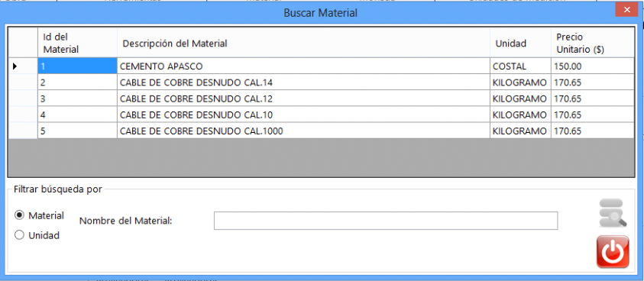644x281 pixels.
Task: Click the Id cell with value 4
Action: (77, 115)
